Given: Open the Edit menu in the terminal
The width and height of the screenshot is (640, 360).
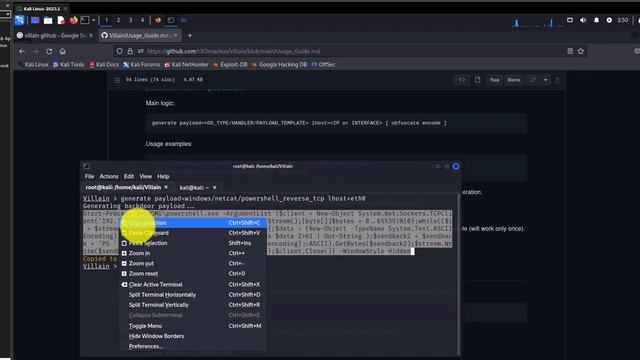Looking at the screenshot, I should click(129, 176).
